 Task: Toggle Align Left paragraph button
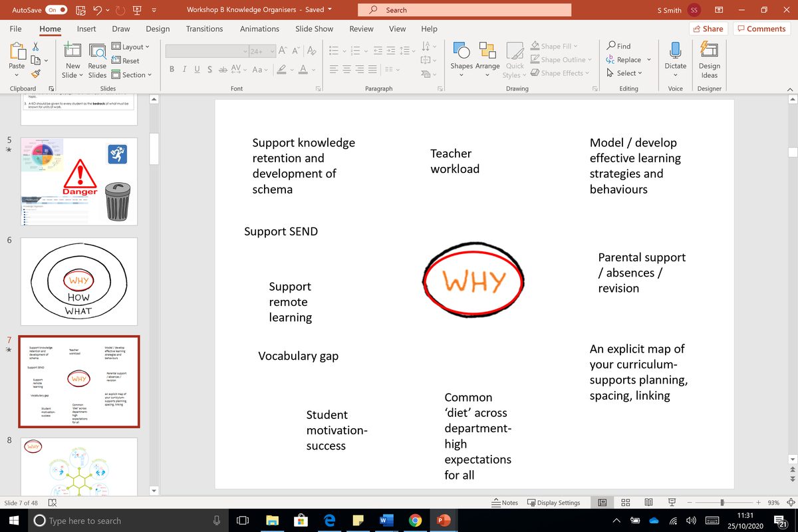click(x=334, y=69)
